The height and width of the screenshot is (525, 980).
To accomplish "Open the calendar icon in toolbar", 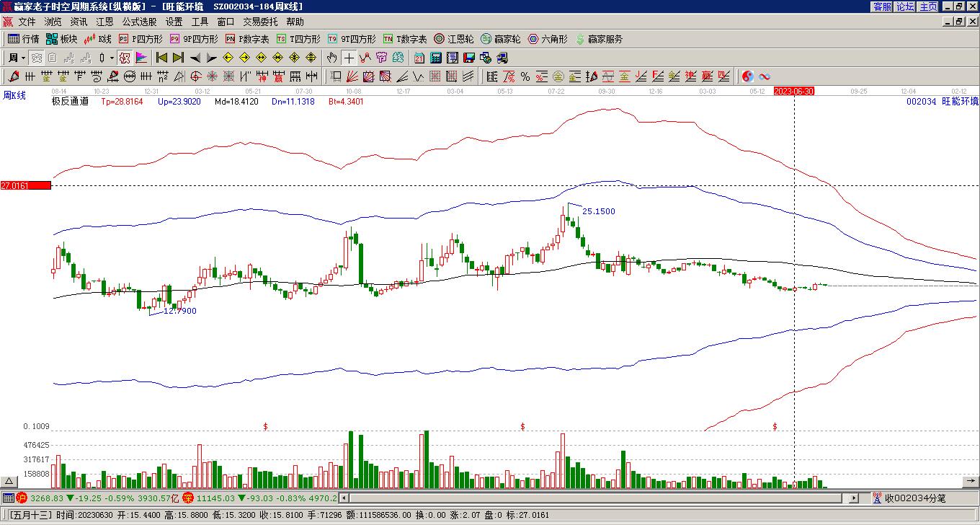I will 419,58.
